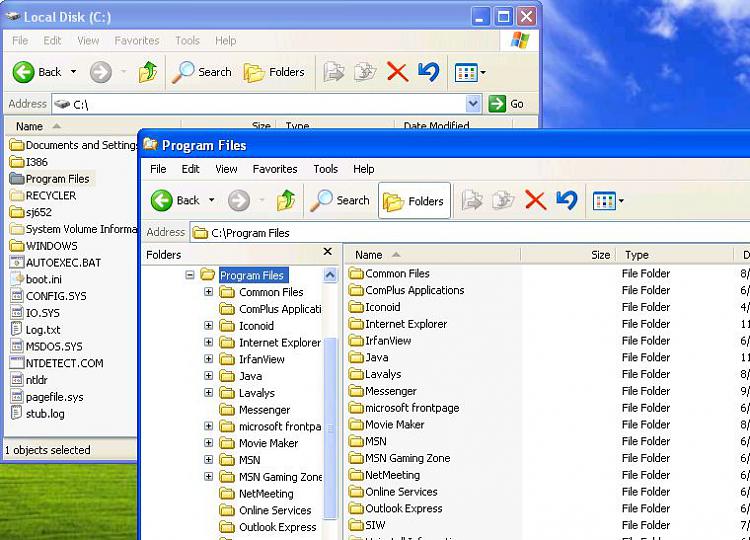
Task: Click Undo icon in Program Files toolbar
Action: (x=567, y=200)
